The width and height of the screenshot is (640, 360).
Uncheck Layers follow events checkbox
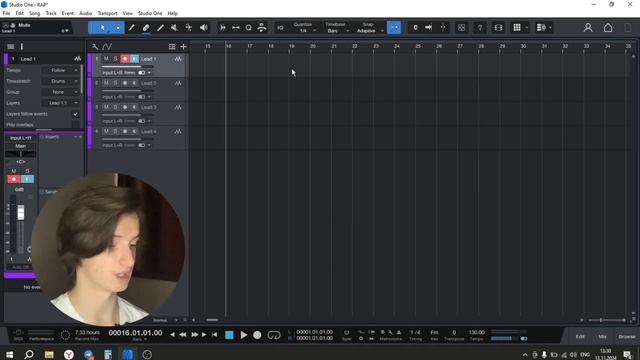76,114
